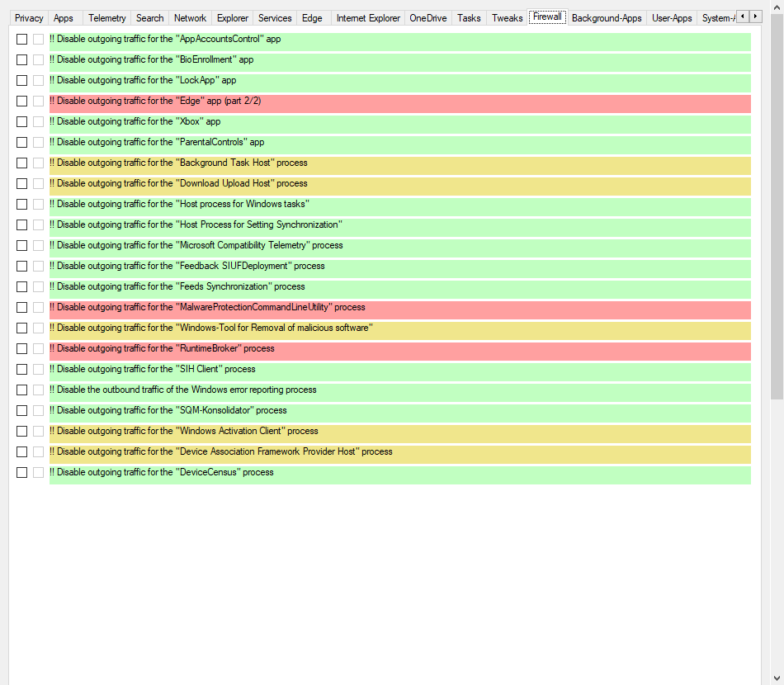The image size is (784, 685).
Task: Select the "Feeds Synchronization" process text
Action: point(177,286)
